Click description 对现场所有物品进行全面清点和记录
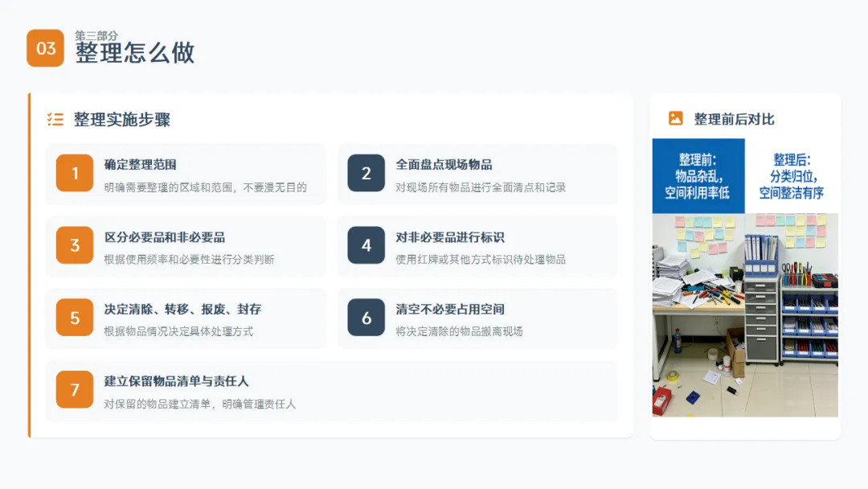 point(481,187)
